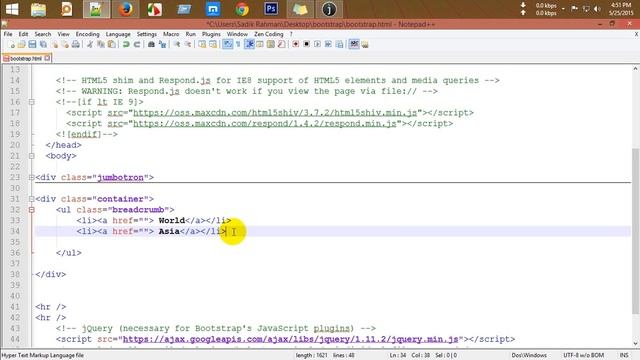Click the Save Recorded Macro icon

click(x=339, y=44)
